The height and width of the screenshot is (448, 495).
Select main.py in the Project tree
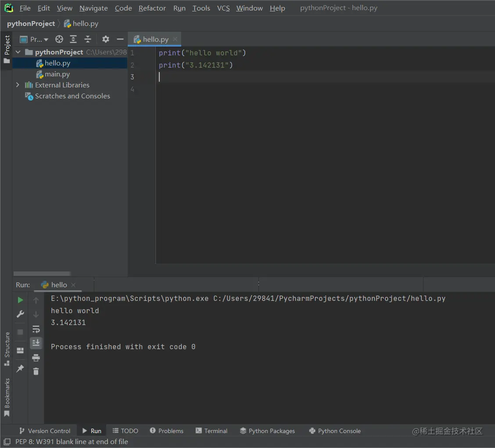(x=57, y=74)
